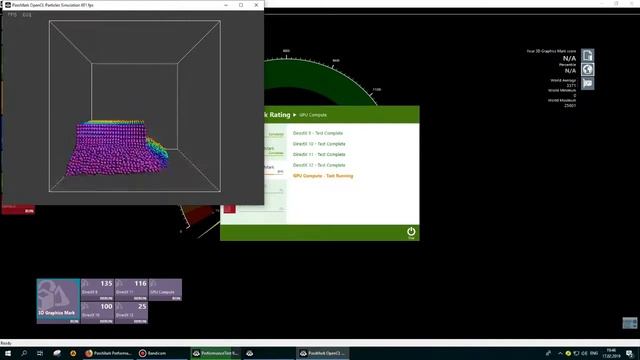Image resolution: width=640 pixels, height=360 pixels.
Task: Click the taskbar clock and date
Action: pyautogui.click(x=611, y=353)
